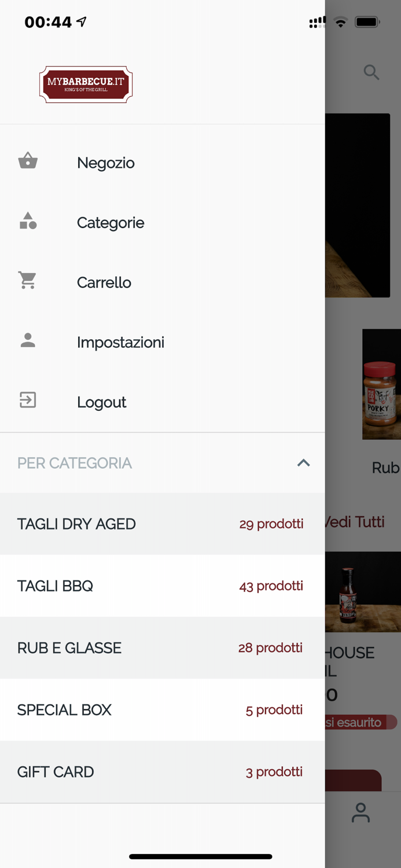Open the account icon at bottom right
The width and height of the screenshot is (401, 868).
tap(360, 813)
